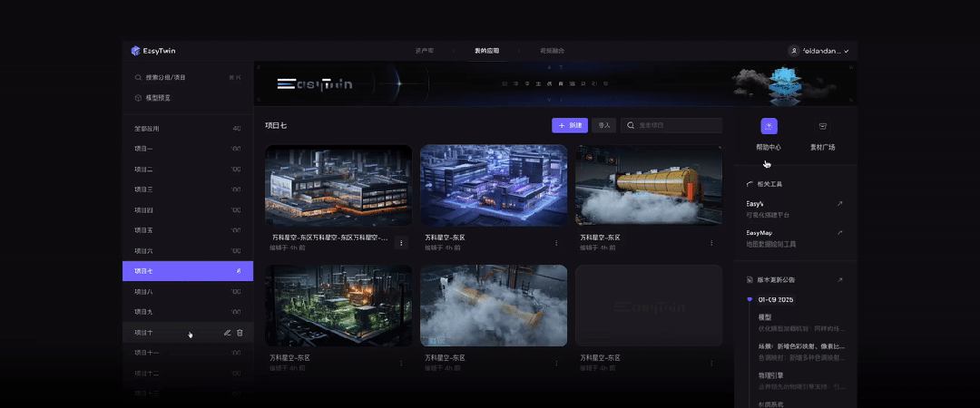Click the search magnifier beside 搜索分组/项目

point(138,77)
